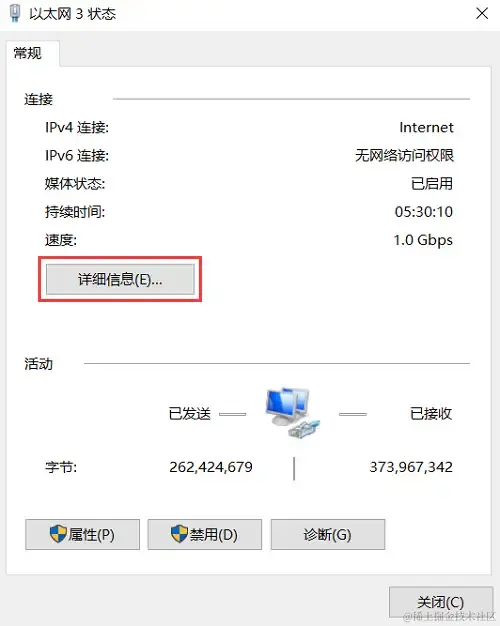Click the 速度 1.0 Gbps value
This screenshot has height=626, width=500.
coord(423,240)
